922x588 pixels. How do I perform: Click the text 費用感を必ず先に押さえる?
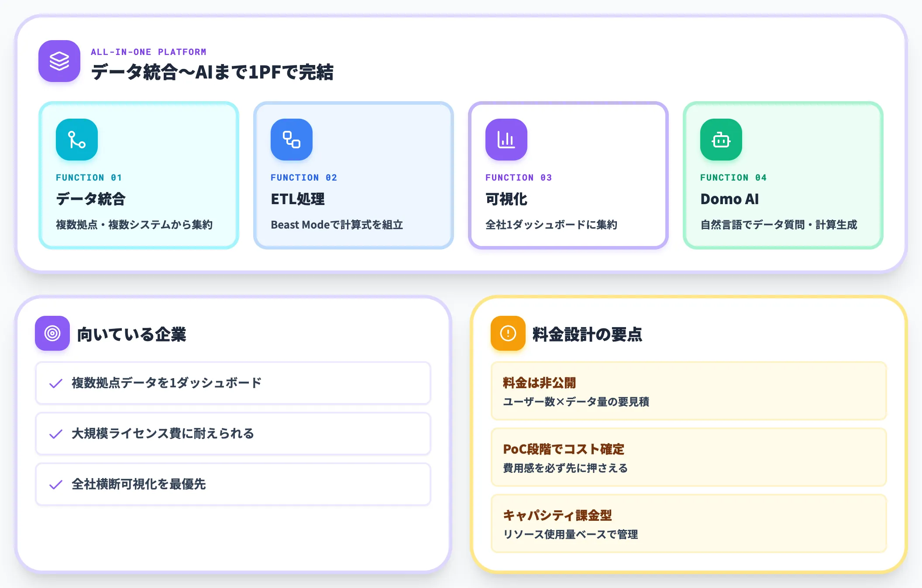[565, 468]
